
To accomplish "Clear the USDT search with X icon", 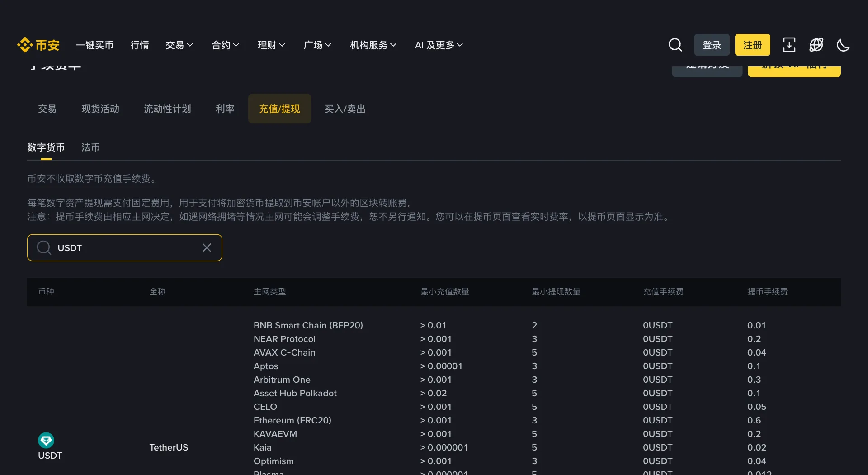I will click(x=207, y=247).
